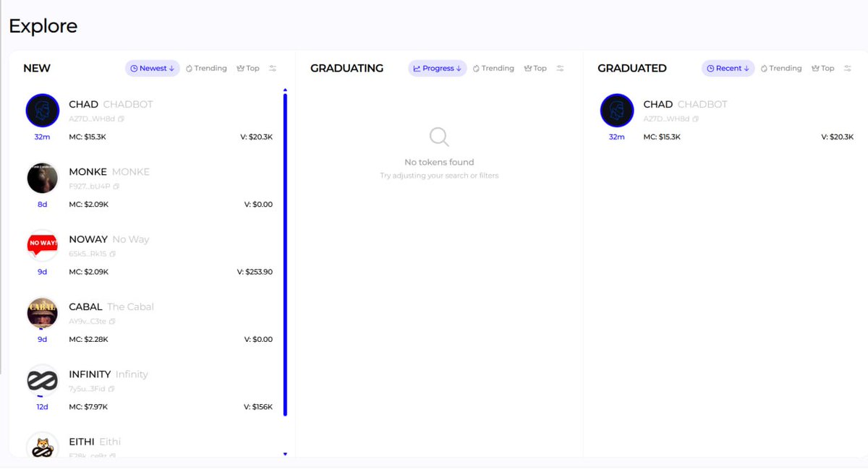Screen dimensions: 868x472
Task: Select Trending in GRADUATING column
Action: click(x=493, y=69)
